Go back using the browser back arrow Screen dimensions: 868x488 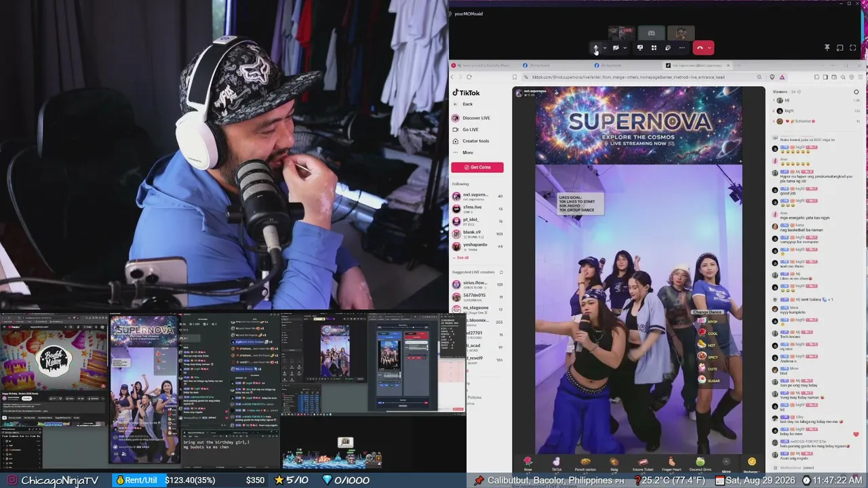452,77
